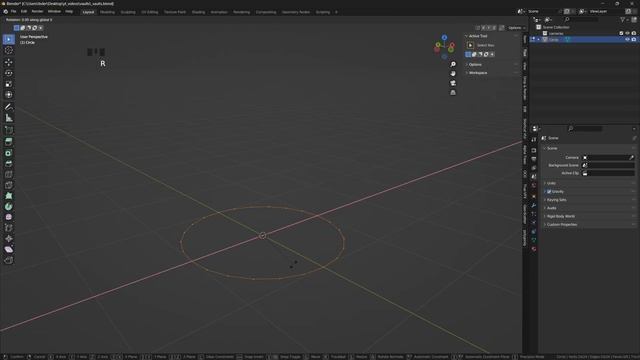Open the Edit menu
The width and height of the screenshot is (640, 360).
pyautogui.click(x=24, y=11)
